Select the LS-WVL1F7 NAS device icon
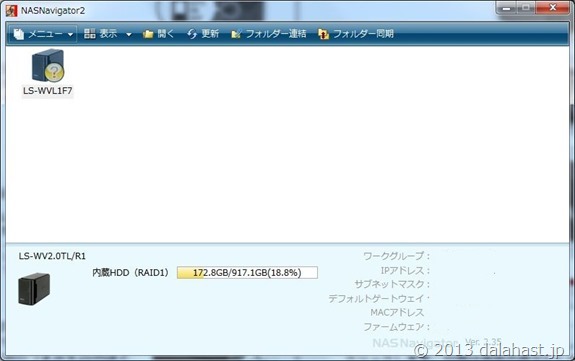 (48, 66)
